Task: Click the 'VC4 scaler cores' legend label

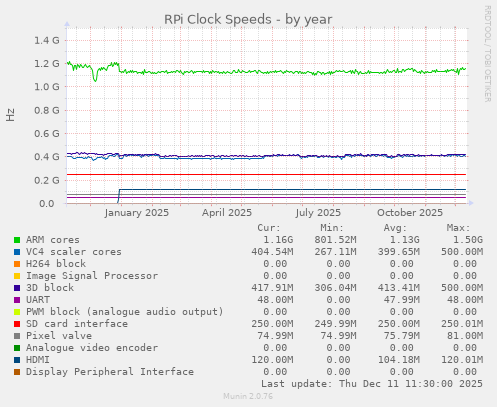Action: pos(74,252)
